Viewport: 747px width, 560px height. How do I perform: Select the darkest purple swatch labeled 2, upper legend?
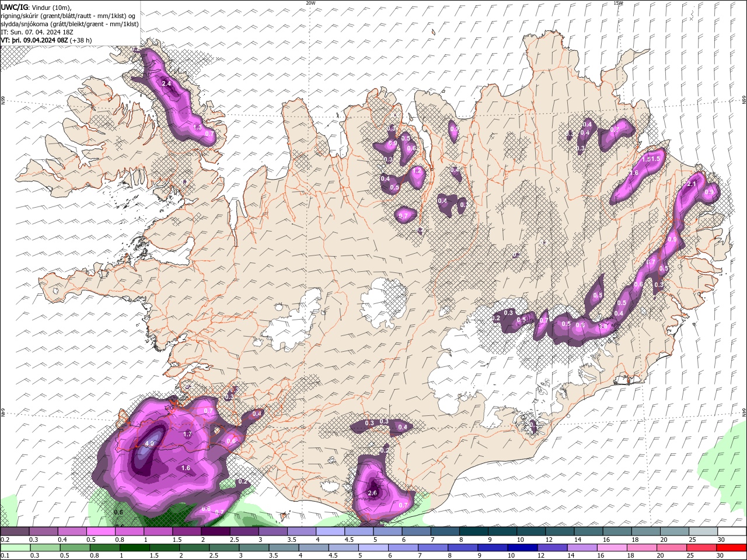tap(216, 531)
